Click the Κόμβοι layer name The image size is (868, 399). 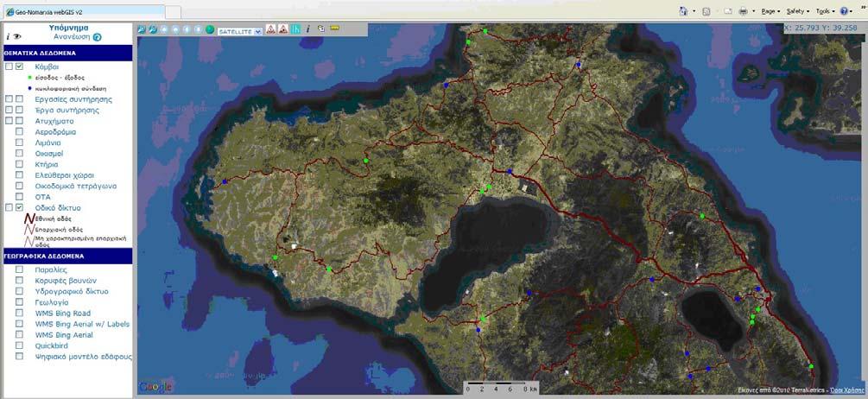(x=47, y=66)
